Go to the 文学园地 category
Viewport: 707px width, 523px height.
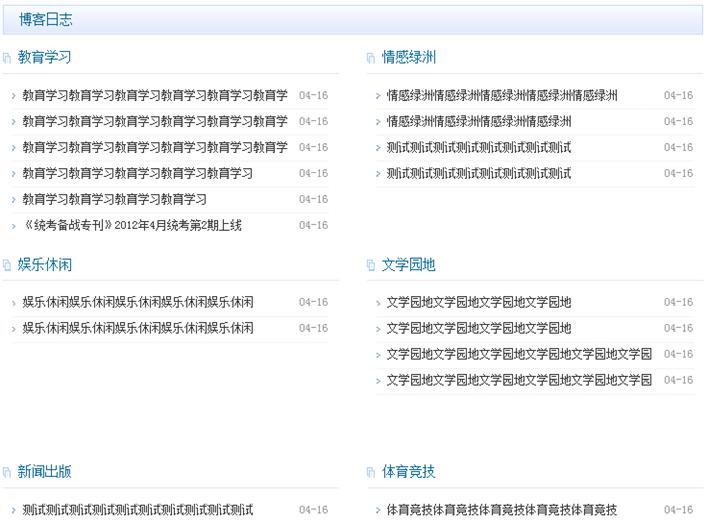pyautogui.click(x=409, y=264)
